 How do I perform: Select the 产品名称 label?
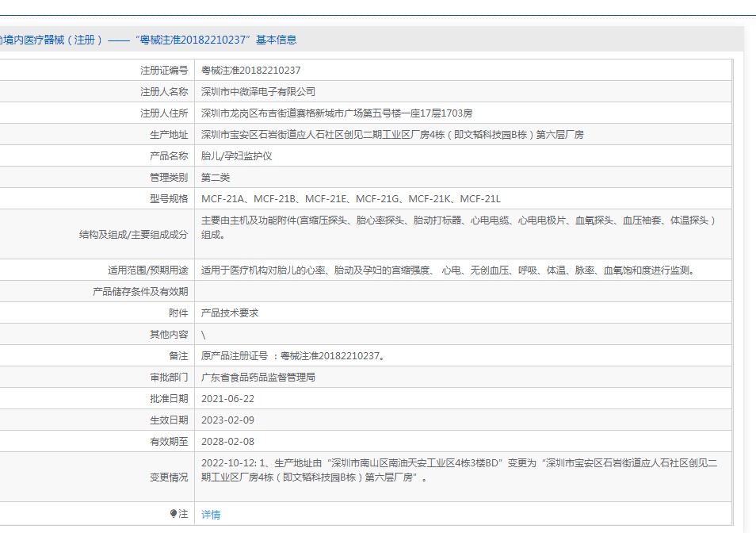click(169, 155)
